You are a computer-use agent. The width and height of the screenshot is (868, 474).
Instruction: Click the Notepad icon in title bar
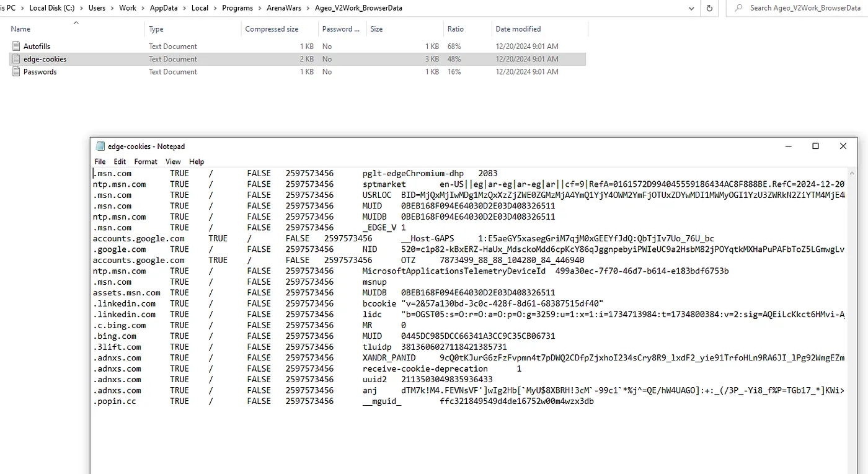(x=100, y=146)
